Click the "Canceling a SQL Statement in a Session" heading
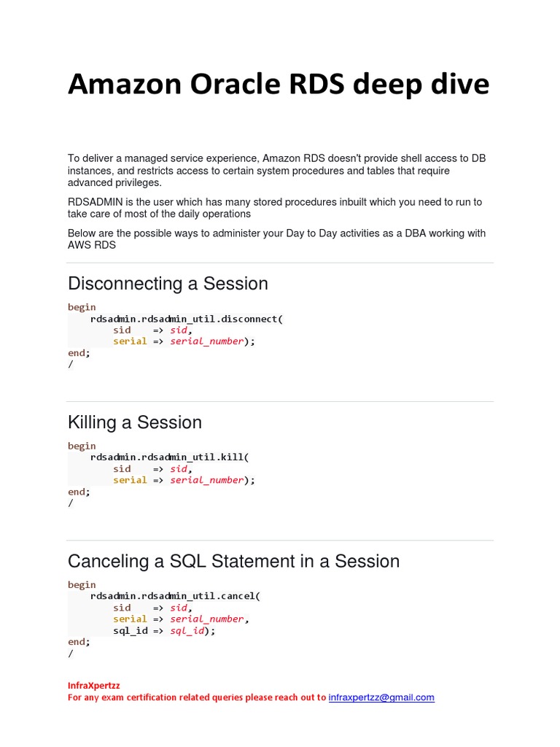Screen dimensions: 560x747 click(x=233, y=561)
